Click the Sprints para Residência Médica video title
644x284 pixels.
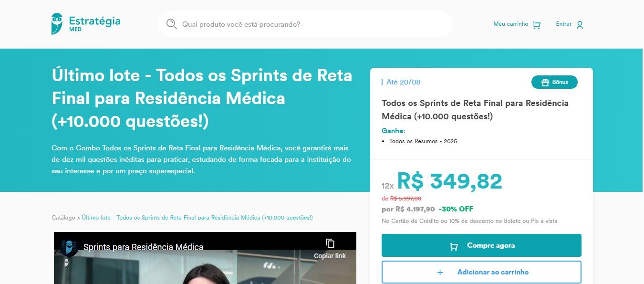(x=144, y=247)
